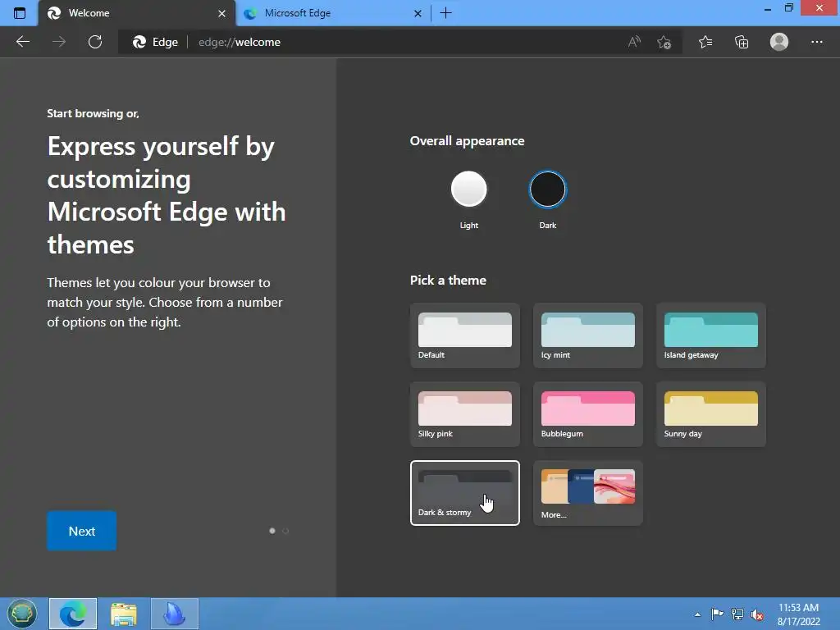Screen dimensions: 840x630
Task: Click the Next button
Action: coord(81,531)
